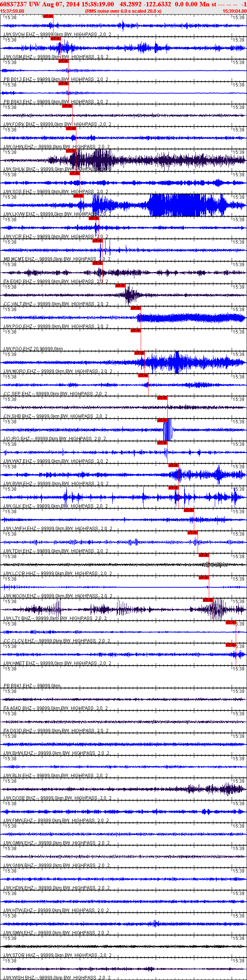This screenshot has width=247, height=980.
Task: Click the pick marker on the PB.B013 trace
Action: 63,61
